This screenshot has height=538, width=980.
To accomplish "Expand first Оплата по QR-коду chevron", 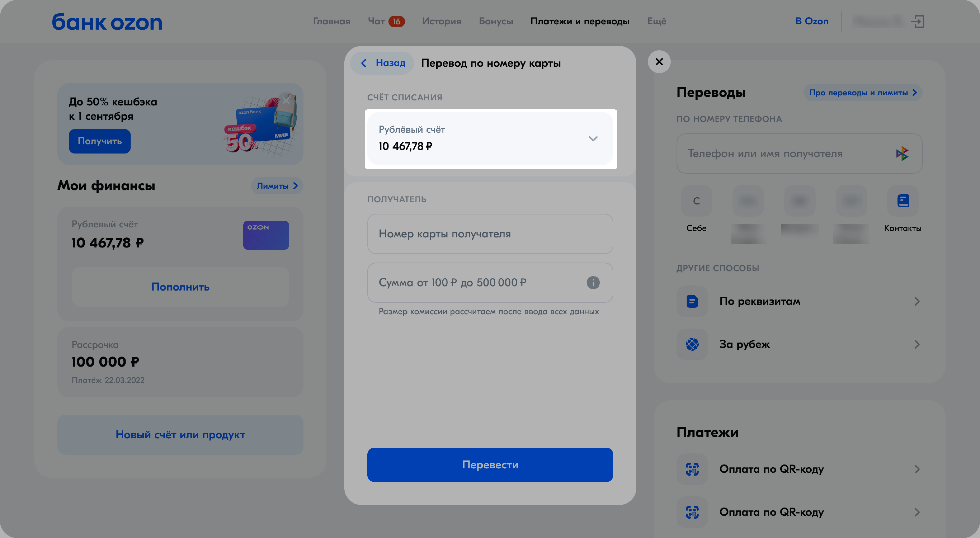I will 917,469.
